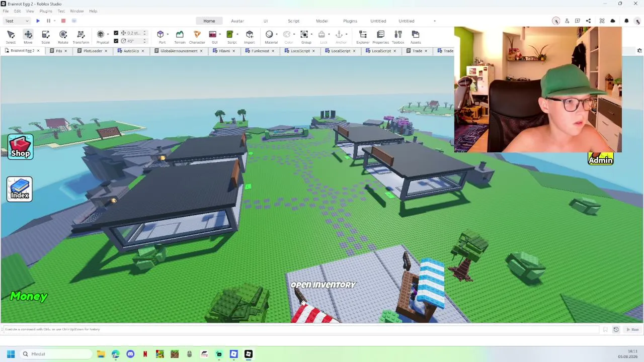
Task: Pause the running test
Action: tap(48, 21)
